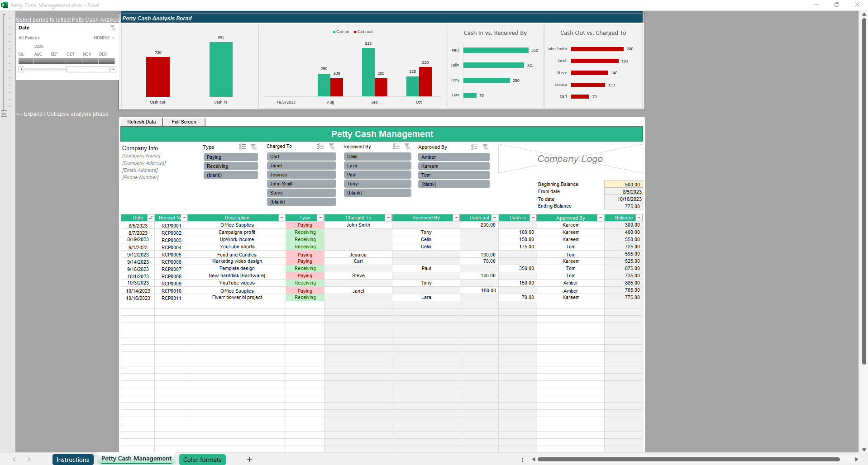Clear filter on the Date timeline
Screen dimensions: 868x465
(113, 28)
